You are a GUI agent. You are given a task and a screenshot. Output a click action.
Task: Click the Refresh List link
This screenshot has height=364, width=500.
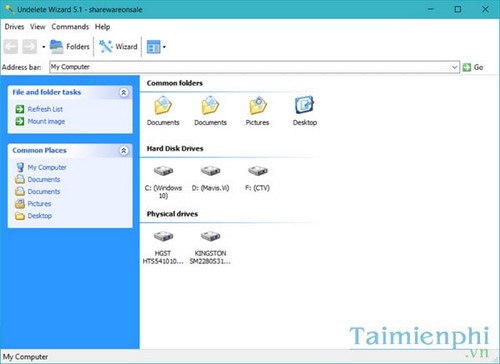(45, 109)
